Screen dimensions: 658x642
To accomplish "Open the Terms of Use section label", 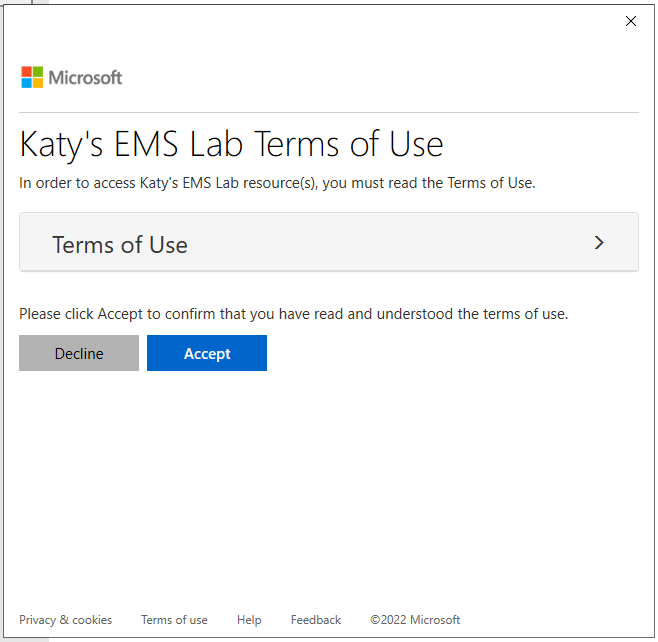I will [x=120, y=245].
